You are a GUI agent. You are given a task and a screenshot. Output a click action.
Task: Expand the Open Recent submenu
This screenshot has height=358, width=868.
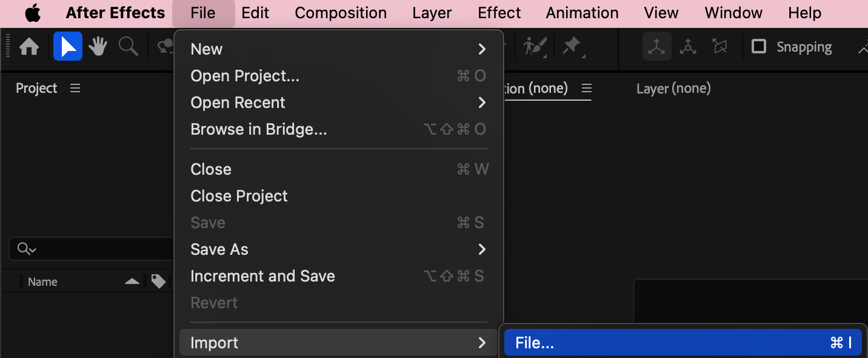(338, 103)
